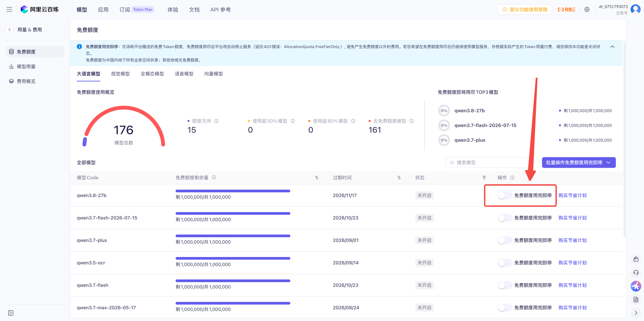The image size is (644, 321).
Task: Open 订阅 Token Plan in top navigation
Action: [x=137, y=10]
